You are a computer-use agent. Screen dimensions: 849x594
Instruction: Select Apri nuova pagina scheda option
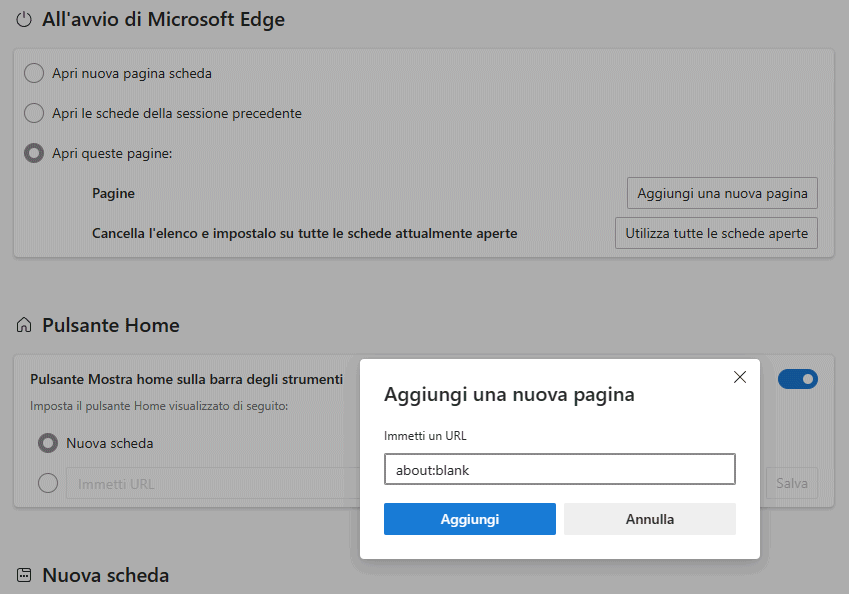click(x=34, y=73)
